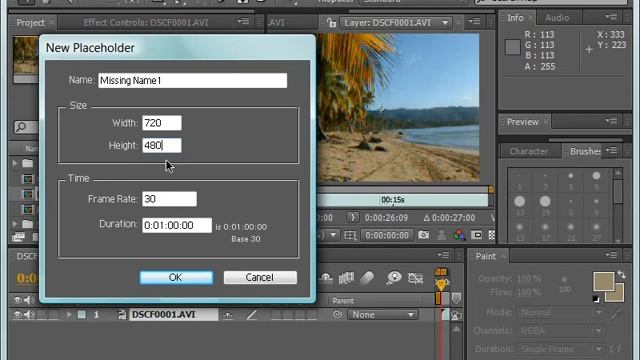
Task: Open the Layer viewer panel options menu
Action: pos(474,21)
